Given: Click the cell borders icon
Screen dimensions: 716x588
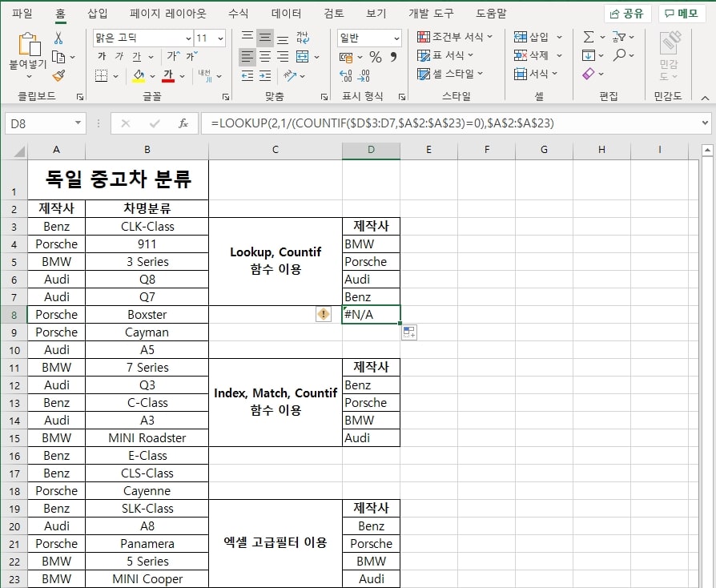Looking at the screenshot, I should pos(101,75).
